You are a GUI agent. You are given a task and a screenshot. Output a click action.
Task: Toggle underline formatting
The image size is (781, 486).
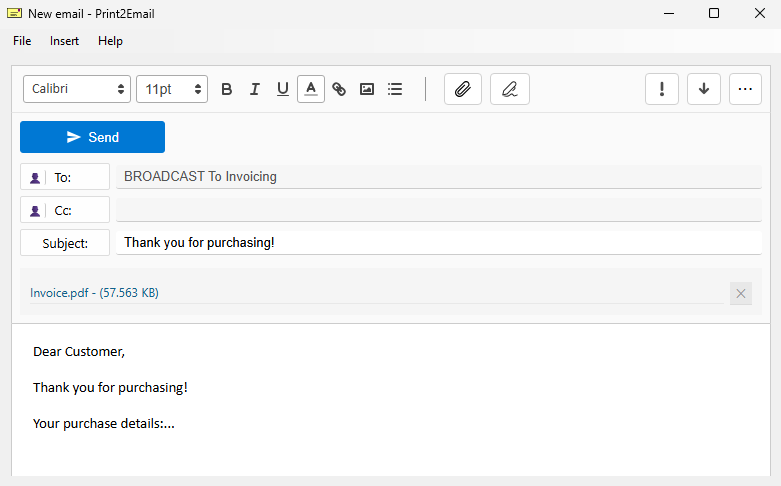coord(282,89)
